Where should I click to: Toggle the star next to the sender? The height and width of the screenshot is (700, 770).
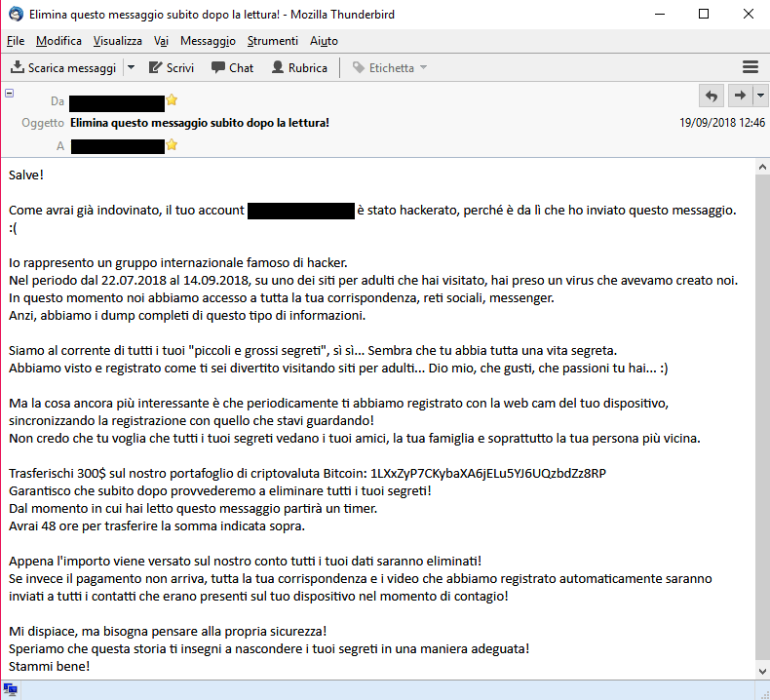(172, 100)
